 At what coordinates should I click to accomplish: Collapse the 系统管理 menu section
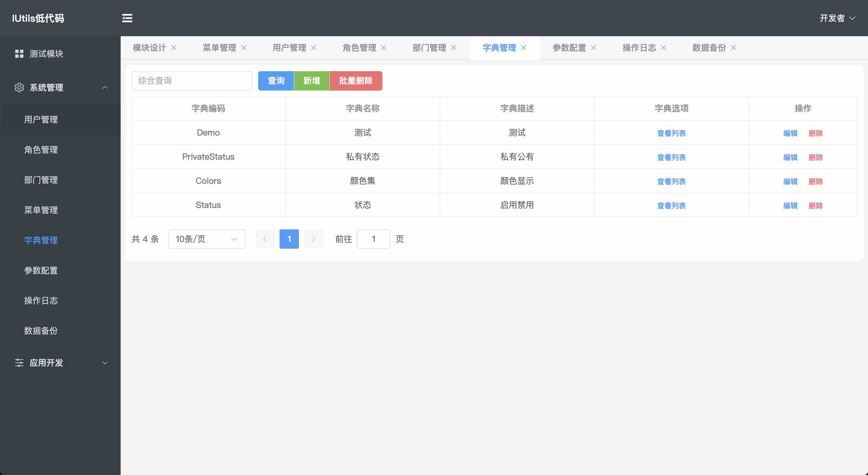(x=105, y=88)
